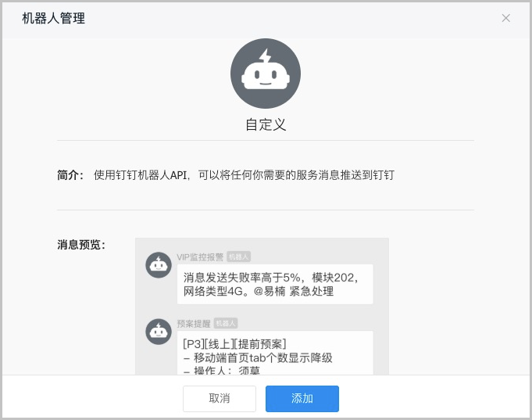This screenshot has width=532, height=420.
Task: Close the 机器人管理 dialog with X
Action: click(x=506, y=18)
